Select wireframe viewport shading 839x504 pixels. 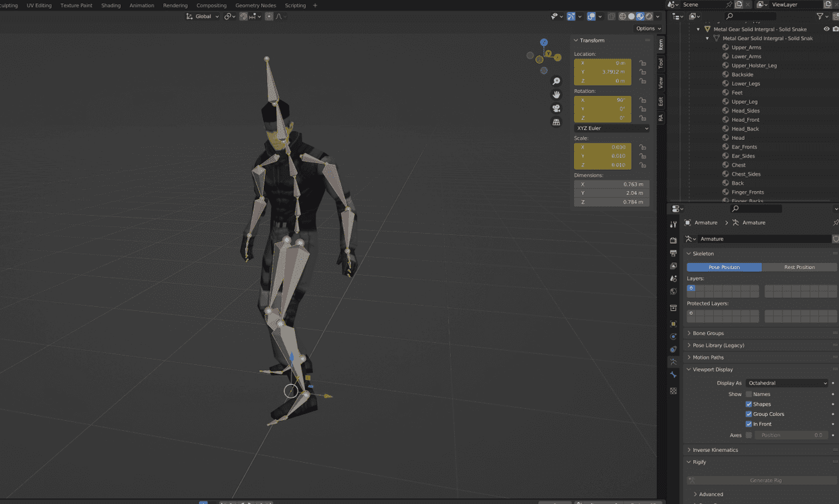(623, 17)
